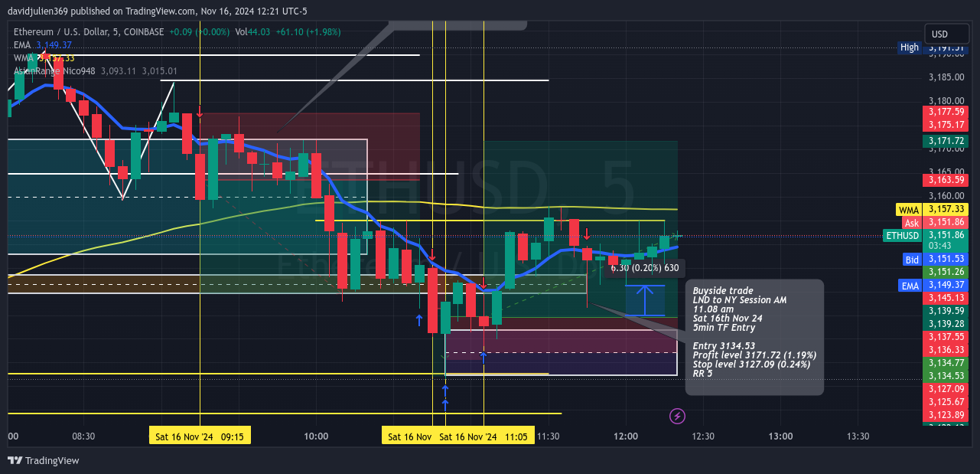Open the USD currency selector
The width and height of the screenshot is (980, 474).
(946, 34)
